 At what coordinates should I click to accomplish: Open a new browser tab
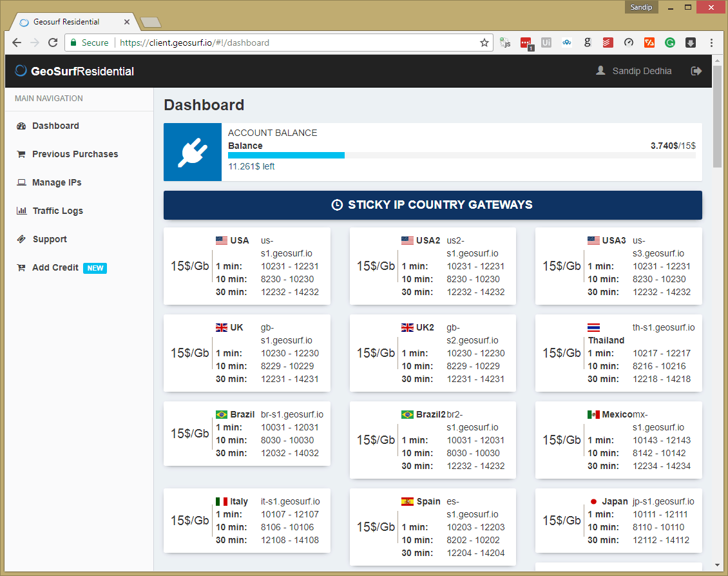pyautogui.click(x=150, y=23)
